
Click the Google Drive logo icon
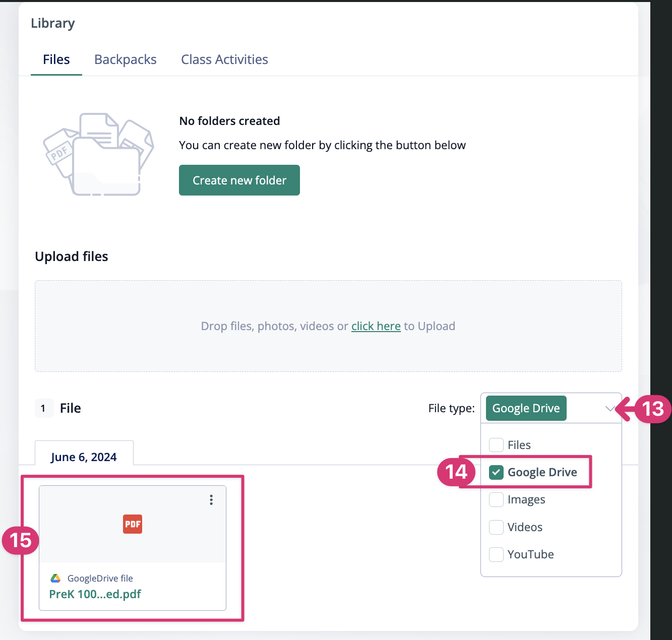click(55, 578)
